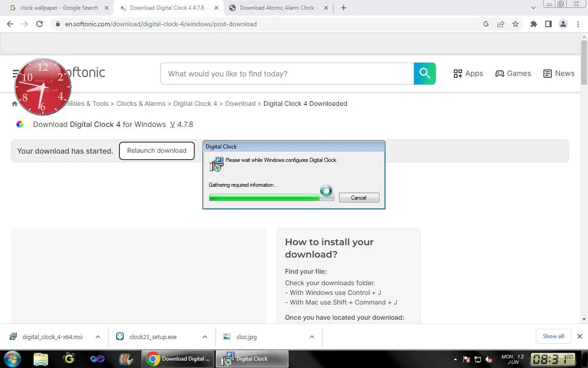Show hidden system tray icons
This screenshot has width=588, height=368.
(455, 359)
